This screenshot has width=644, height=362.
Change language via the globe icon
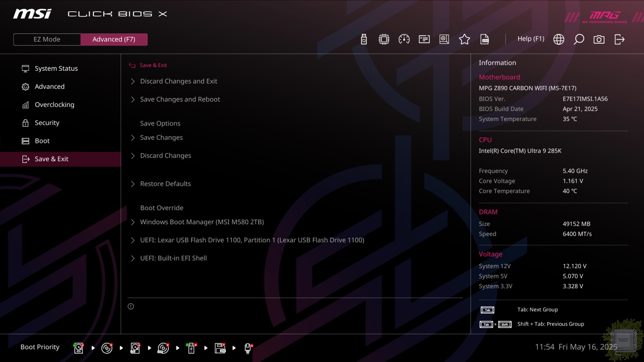[x=559, y=39]
